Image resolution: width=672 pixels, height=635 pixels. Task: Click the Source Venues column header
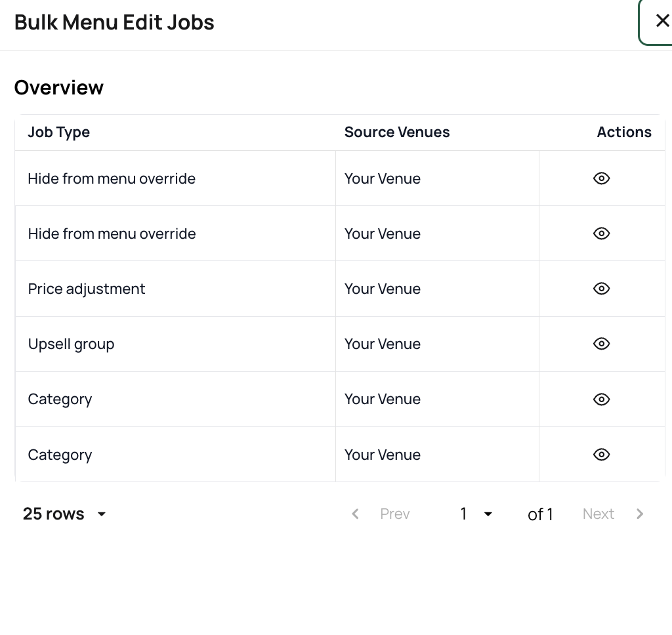pyautogui.click(x=397, y=133)
